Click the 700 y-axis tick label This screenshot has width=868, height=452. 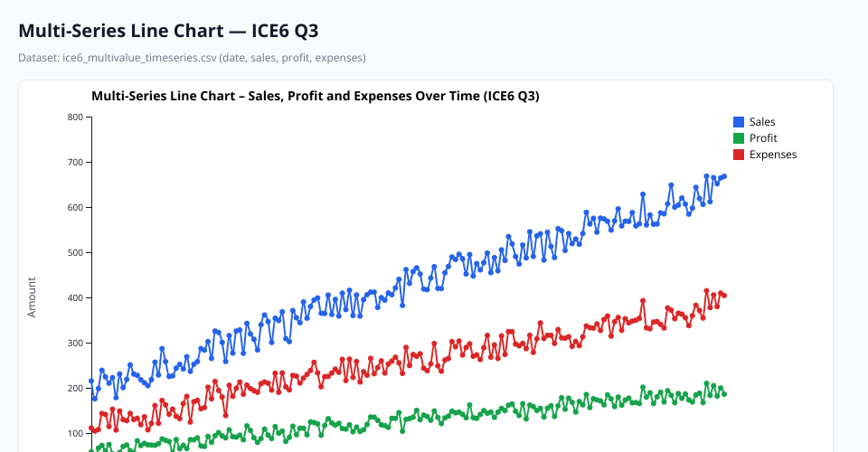coord(75,163)
